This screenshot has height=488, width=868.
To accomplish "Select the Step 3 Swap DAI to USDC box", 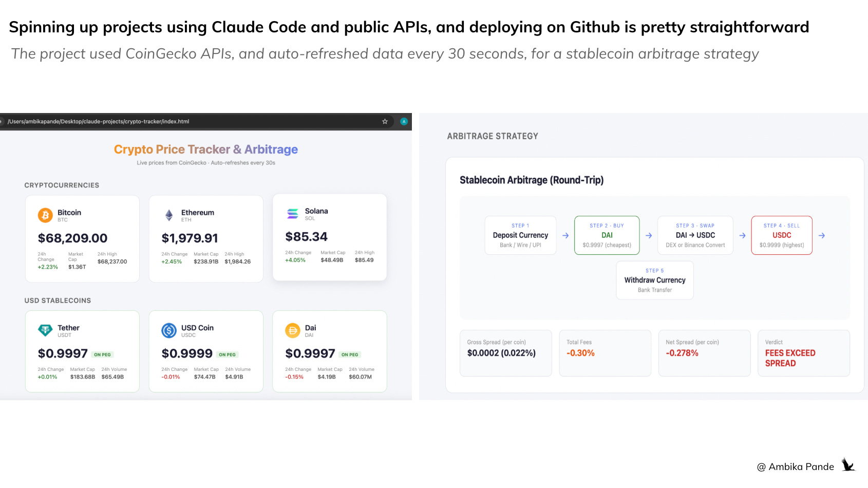I will coord(695,235).
